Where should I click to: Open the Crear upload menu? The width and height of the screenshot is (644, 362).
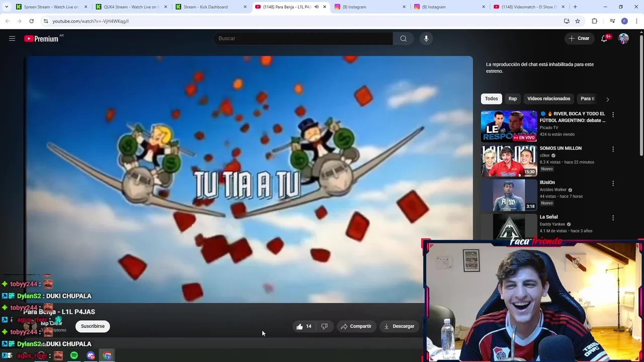click(579, 38)
